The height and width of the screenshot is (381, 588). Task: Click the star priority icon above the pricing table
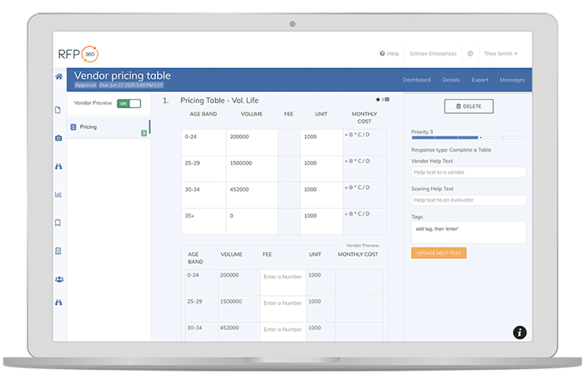[378, 100]
